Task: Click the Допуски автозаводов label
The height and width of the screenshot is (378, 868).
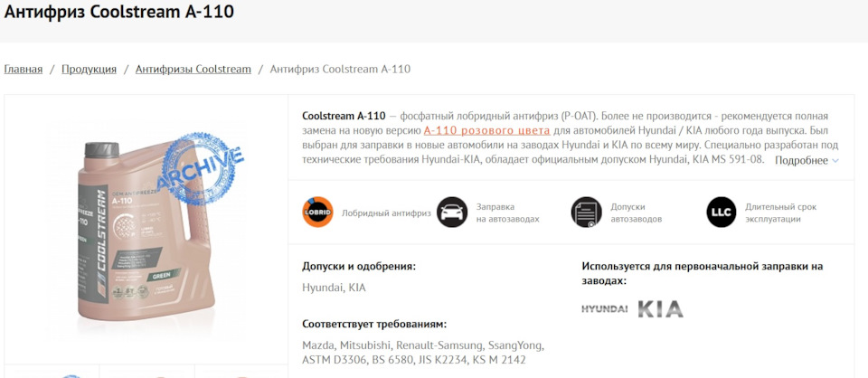Action: point(641,213)
